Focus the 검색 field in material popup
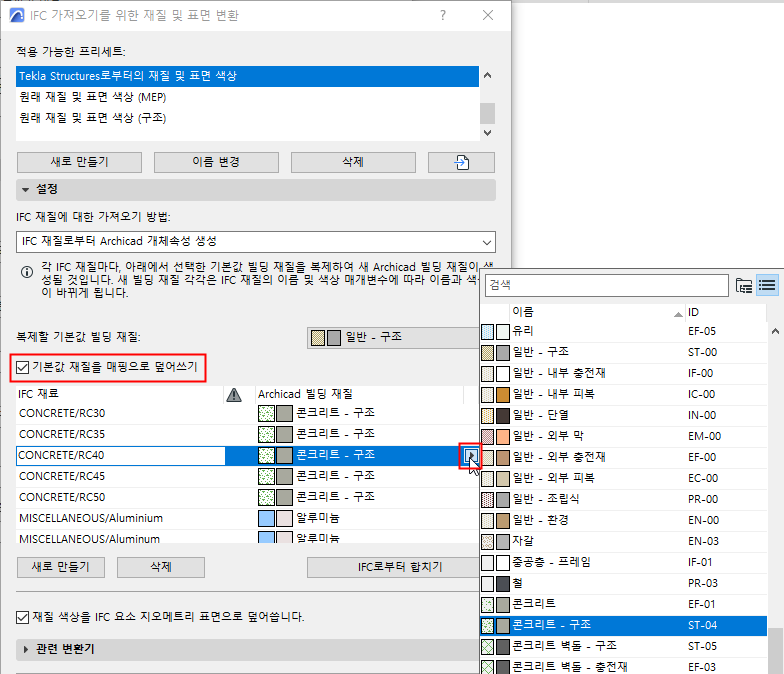Screen dimensions: 784x674 click(606, 286)
